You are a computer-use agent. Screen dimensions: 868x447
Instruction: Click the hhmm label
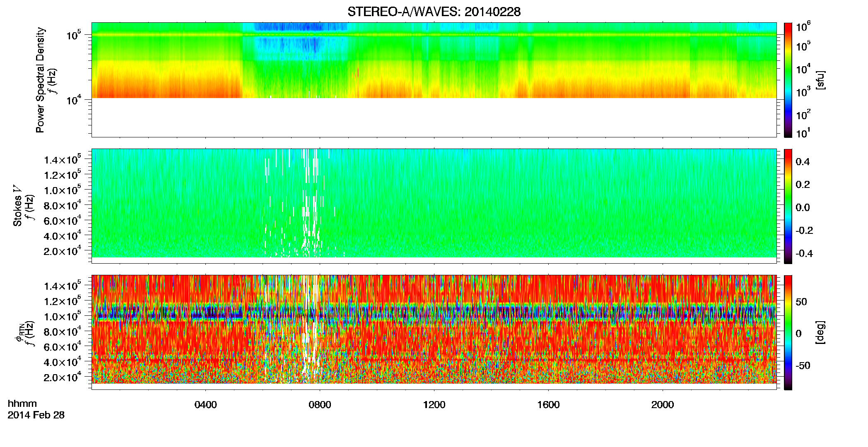click(x=22, y=404)
